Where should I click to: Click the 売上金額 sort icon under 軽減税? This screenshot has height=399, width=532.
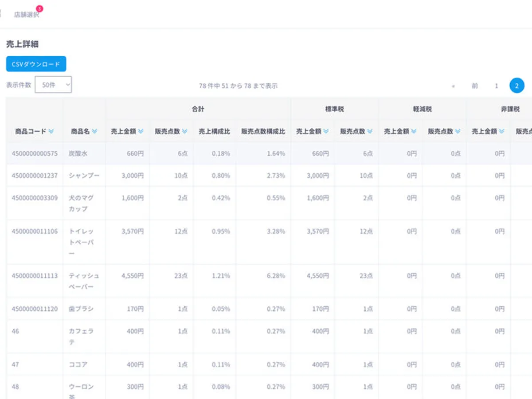pos(414,132)
